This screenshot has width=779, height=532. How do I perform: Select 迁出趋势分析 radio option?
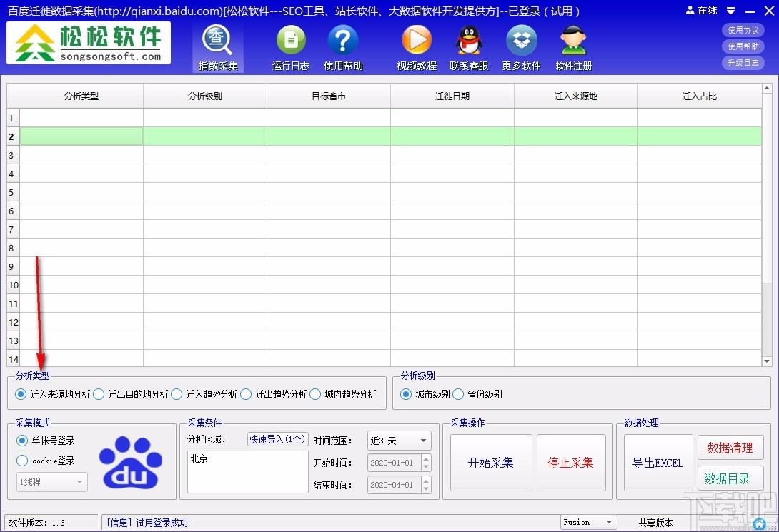[x=273, y=394]
